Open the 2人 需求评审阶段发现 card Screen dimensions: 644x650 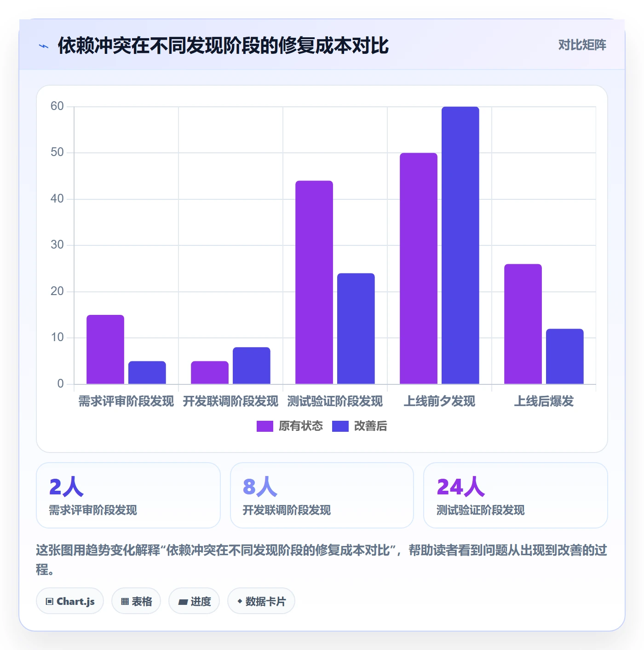[128, 495]
